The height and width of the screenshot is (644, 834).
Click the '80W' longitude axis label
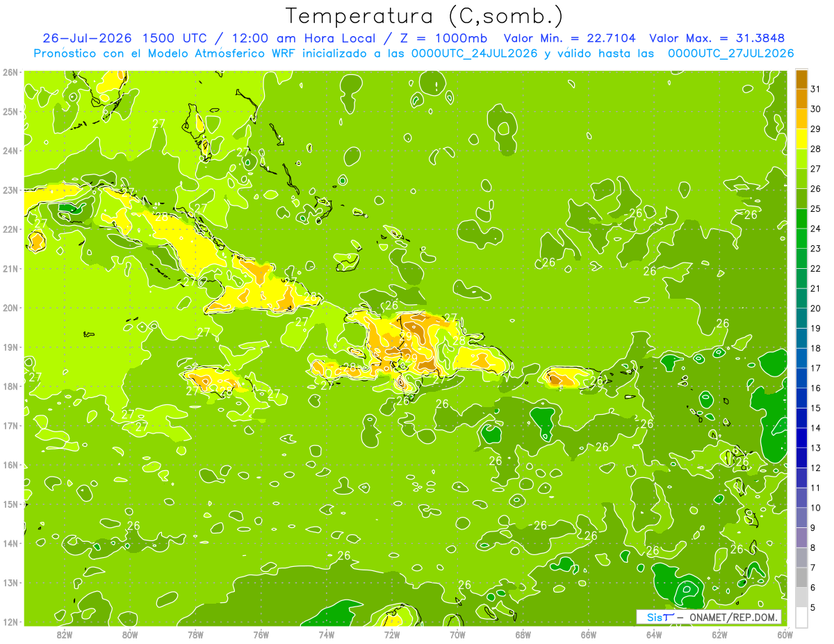[x=130, y=634]
